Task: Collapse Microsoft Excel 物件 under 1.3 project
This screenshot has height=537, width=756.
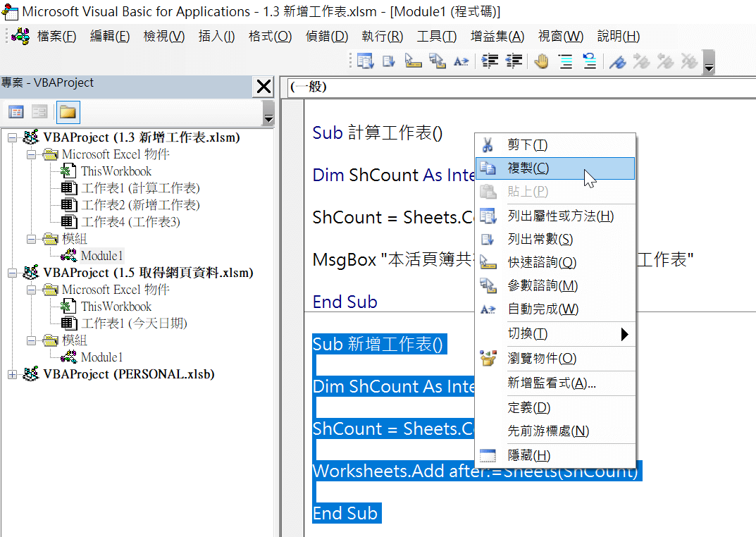Action: (x=31, y=155)
